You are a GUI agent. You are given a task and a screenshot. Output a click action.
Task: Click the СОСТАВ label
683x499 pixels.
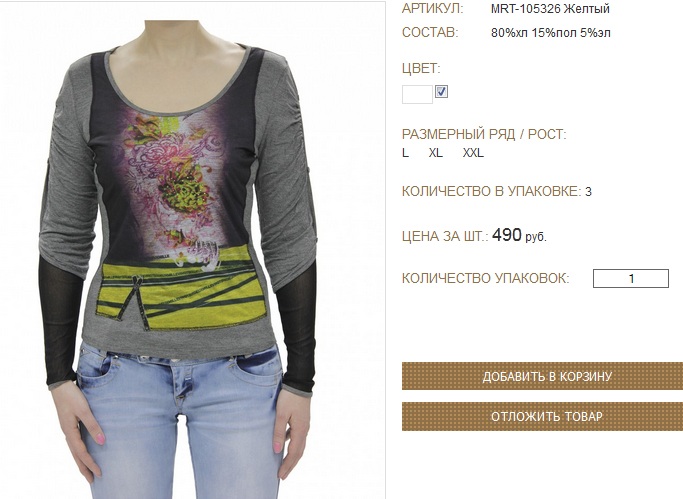430,33
